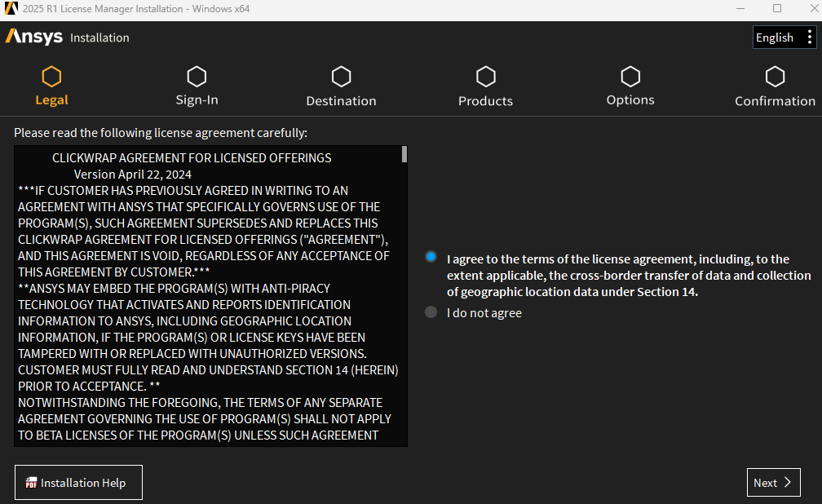This screenshot has height=504, width=822.
Task: Click the 'Version April 22, 2024' line
Action: point(133,175)
